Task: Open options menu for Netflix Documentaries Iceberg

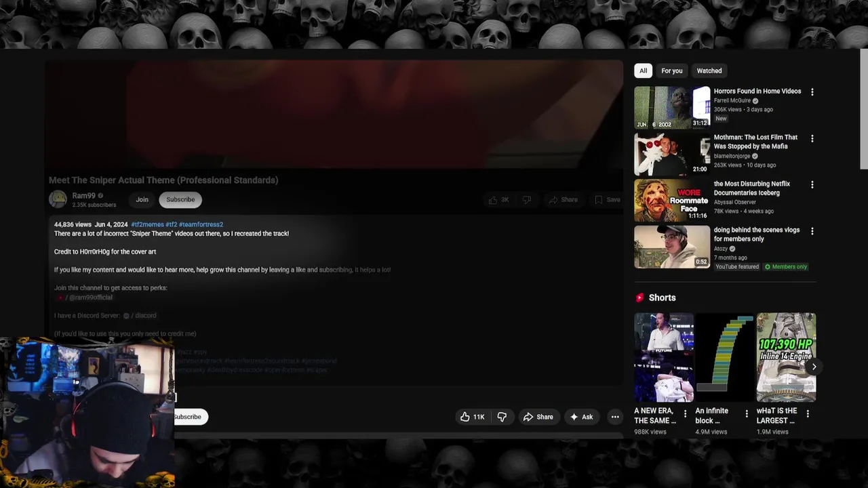Action: (812, 184)
